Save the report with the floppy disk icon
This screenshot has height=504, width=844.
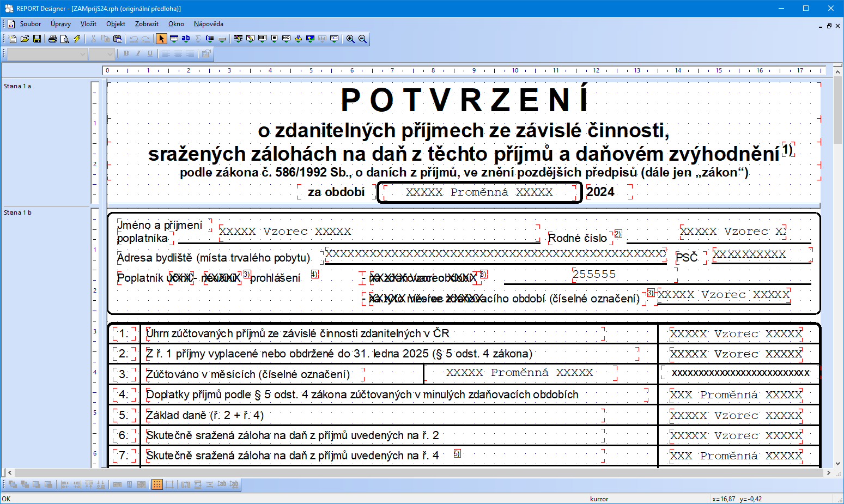37,39
